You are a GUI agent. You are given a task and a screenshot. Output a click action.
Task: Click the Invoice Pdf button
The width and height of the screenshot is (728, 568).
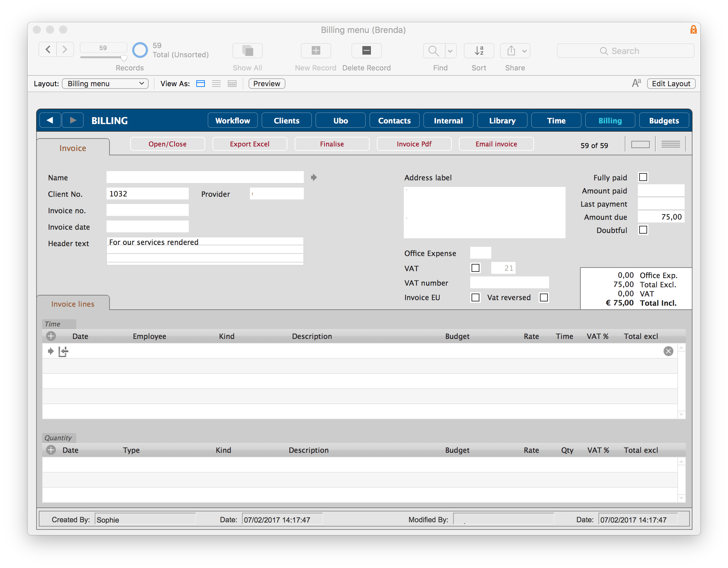414,144
